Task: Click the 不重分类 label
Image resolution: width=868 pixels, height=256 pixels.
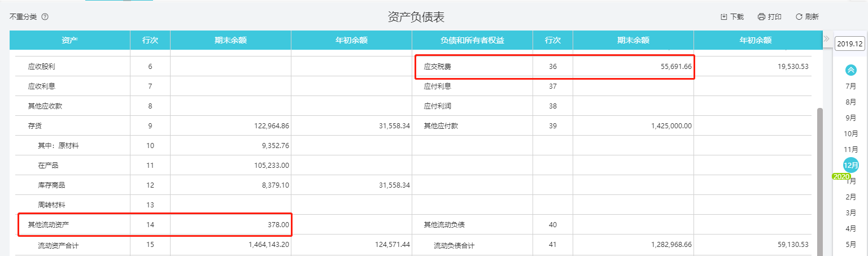Action: 23,17
